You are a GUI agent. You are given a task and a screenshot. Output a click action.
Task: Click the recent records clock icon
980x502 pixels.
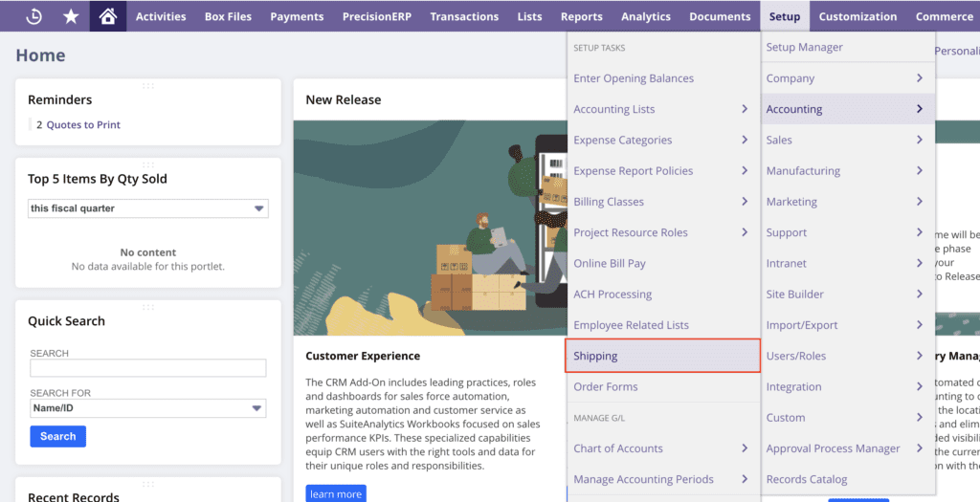(33, 16)
